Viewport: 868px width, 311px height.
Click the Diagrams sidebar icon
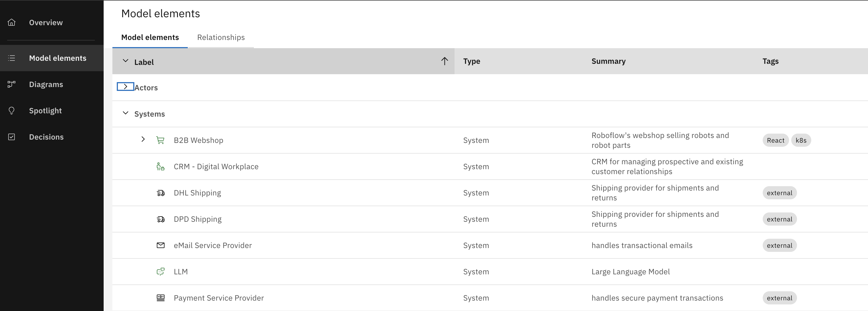pos(12,85)
